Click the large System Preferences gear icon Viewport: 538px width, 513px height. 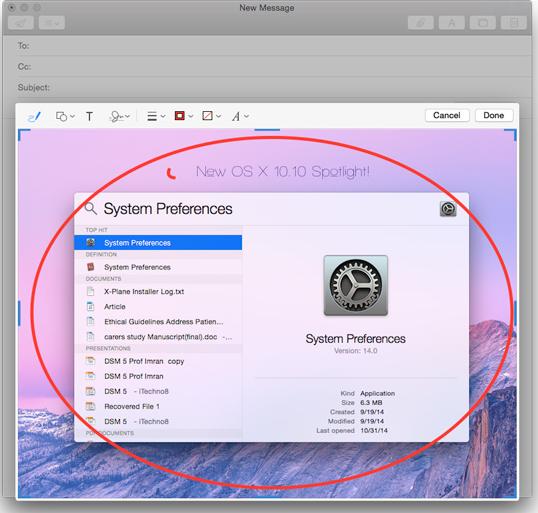pyautogui.click(x=356, y=285)
